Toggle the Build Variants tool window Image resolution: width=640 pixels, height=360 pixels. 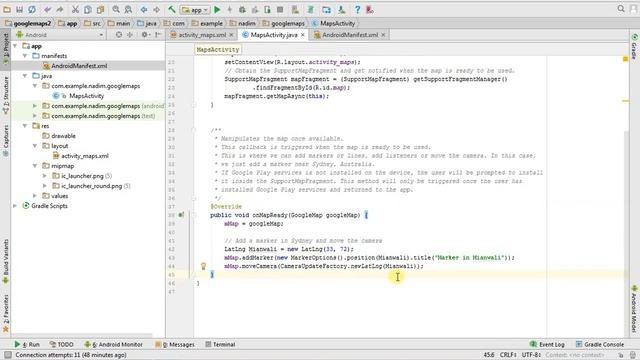click(x=6, y=261)
